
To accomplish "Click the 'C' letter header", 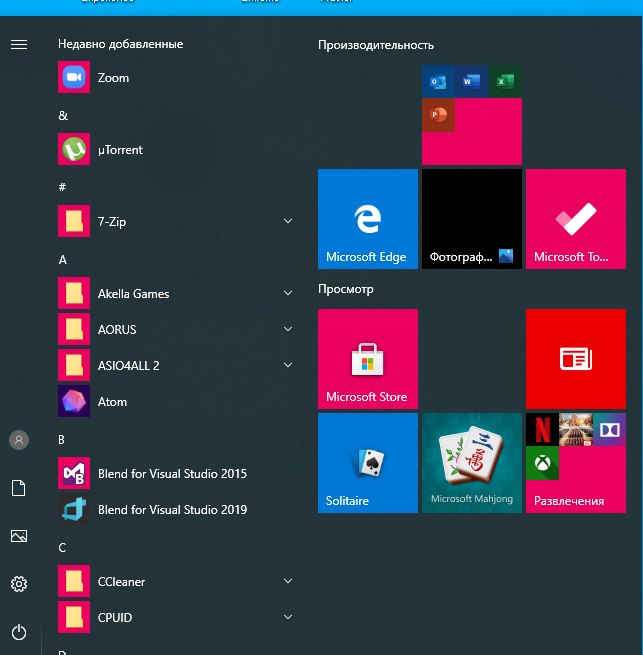I will 62,548.
